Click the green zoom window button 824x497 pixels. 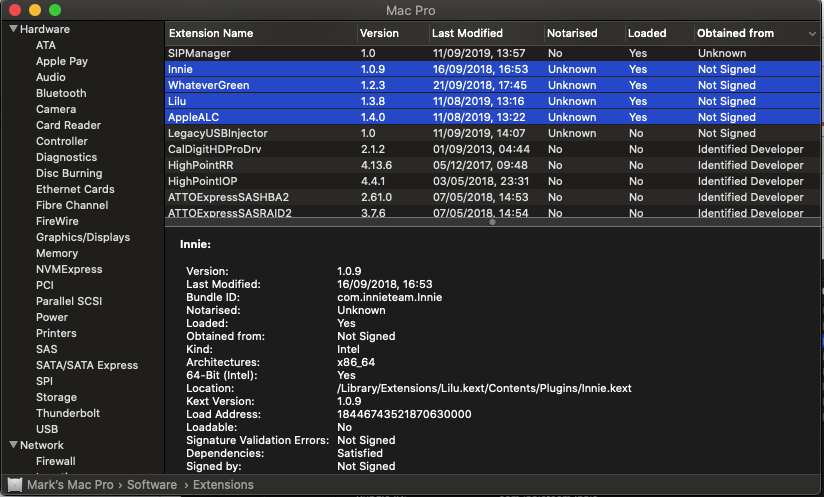pos(55,10)
